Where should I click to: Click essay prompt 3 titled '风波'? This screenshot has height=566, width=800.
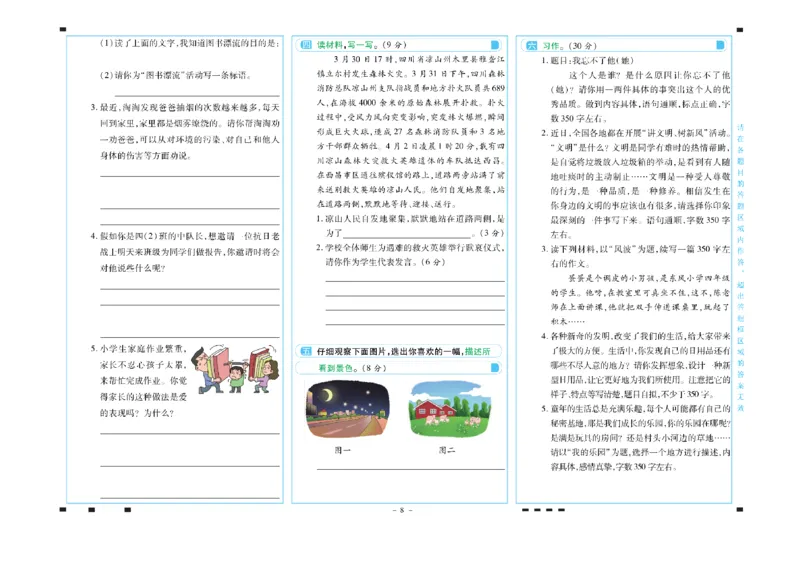point(636,256)
